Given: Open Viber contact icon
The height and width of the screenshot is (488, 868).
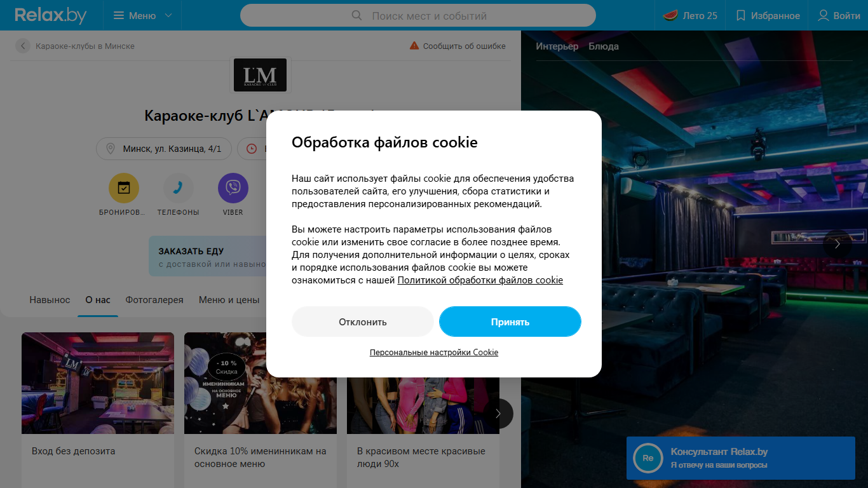Looking at the screenshot, I should [233, 188].
